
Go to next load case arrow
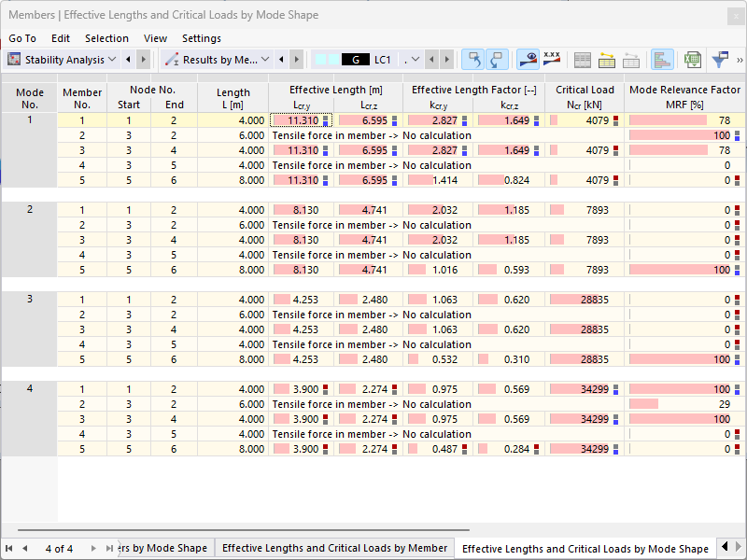[447, 60]
